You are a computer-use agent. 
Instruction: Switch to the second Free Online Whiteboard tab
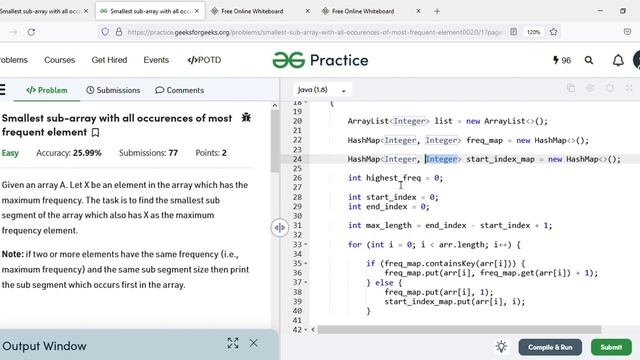371,11
